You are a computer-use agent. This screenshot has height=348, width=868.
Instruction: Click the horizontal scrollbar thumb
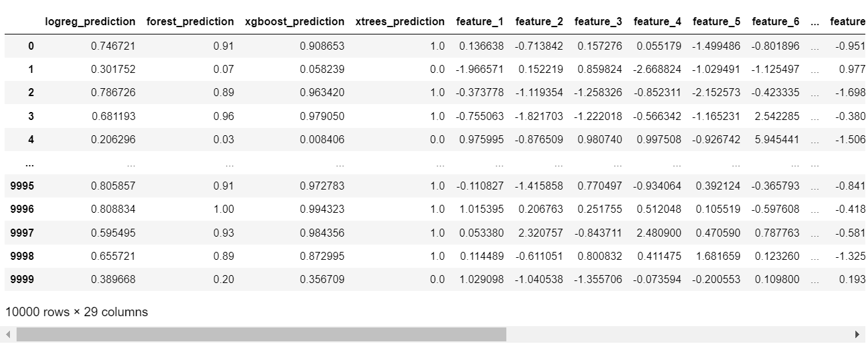point(261,335)
